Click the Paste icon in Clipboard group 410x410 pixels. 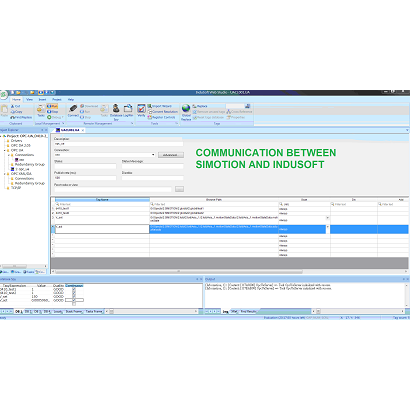pos(4,111)
